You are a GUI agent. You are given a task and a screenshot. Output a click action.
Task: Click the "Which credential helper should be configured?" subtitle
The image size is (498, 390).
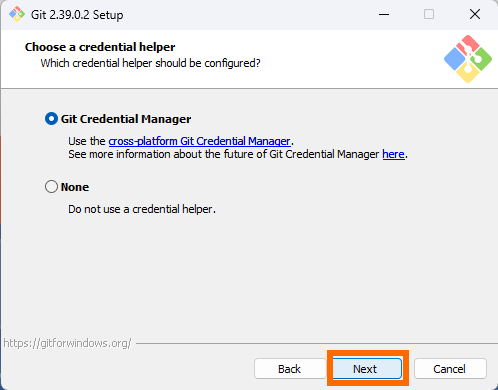click(150, 63)
